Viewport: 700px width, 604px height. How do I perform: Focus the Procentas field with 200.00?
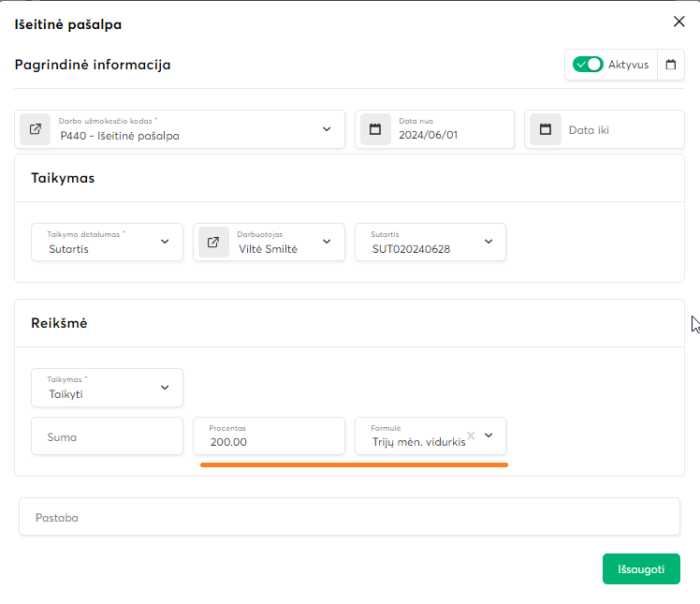point(269,441)
